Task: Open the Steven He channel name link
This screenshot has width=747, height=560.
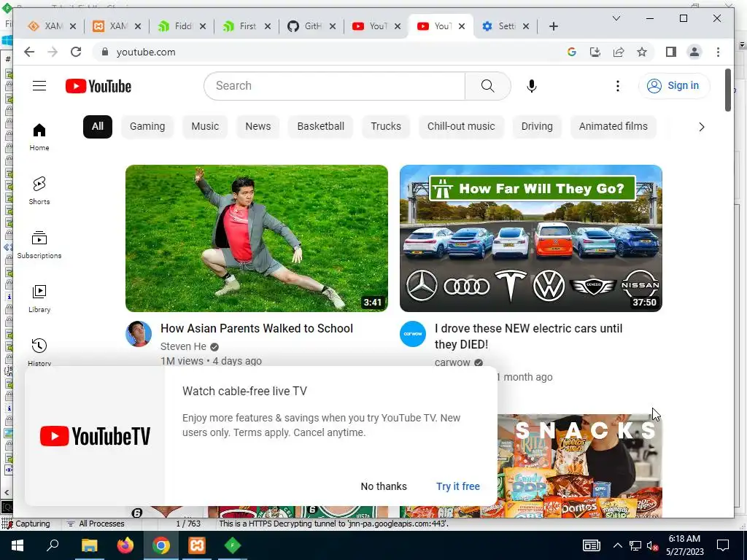Action: 183,346
